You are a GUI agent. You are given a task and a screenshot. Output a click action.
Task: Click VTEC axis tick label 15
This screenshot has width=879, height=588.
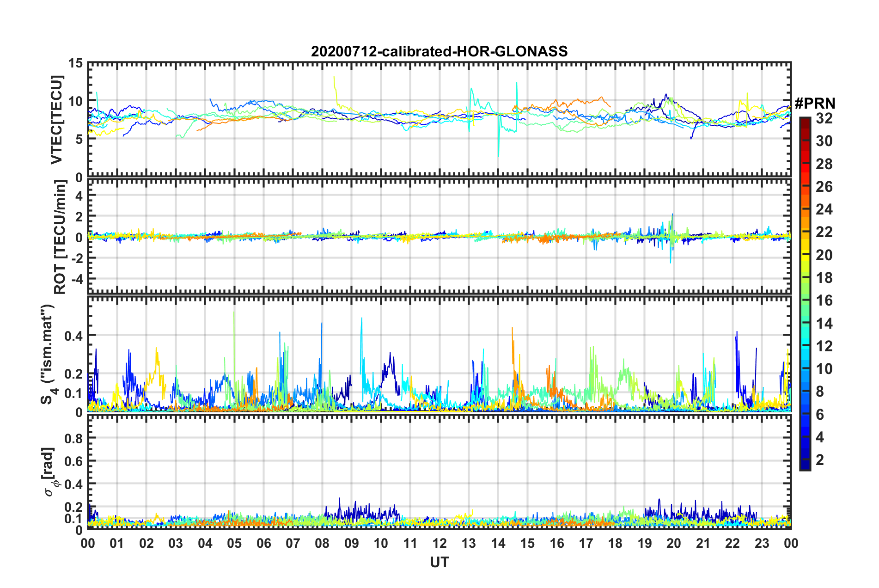(x=75, y=63)
